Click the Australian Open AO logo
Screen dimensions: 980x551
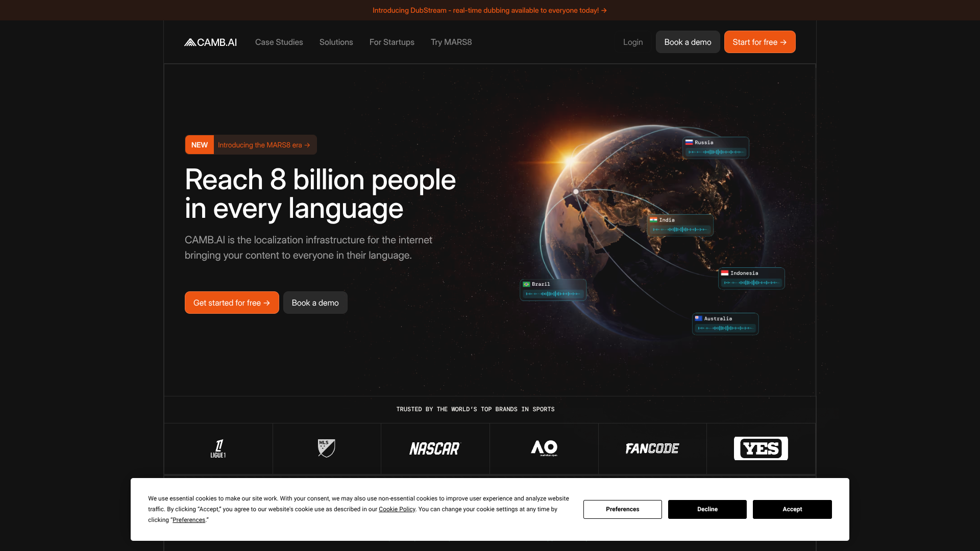point(544,448)
